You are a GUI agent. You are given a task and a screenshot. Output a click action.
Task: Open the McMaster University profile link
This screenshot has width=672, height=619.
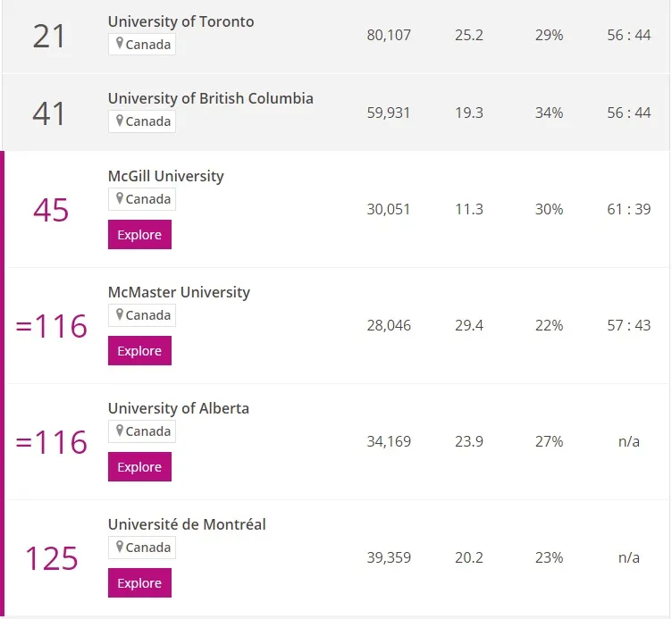coord(179,292)
